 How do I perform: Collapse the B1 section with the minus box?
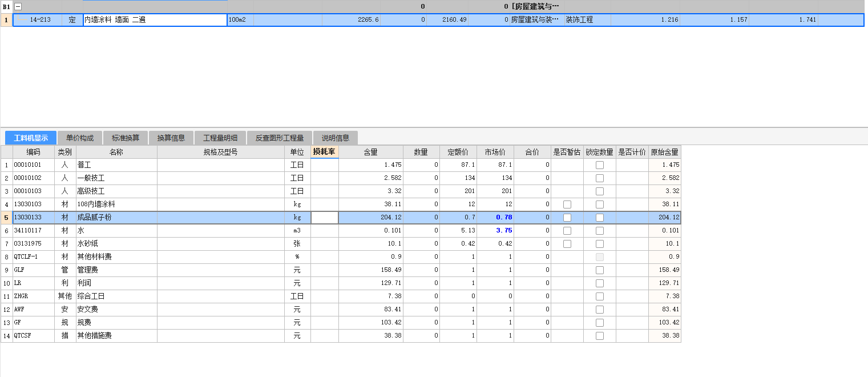point(18,6)
